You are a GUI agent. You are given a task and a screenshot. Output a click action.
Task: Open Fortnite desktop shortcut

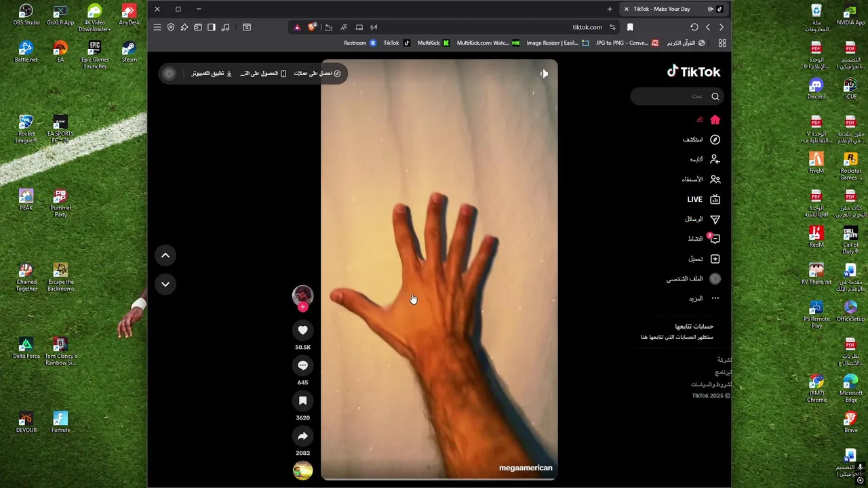(x=60, y=422)
